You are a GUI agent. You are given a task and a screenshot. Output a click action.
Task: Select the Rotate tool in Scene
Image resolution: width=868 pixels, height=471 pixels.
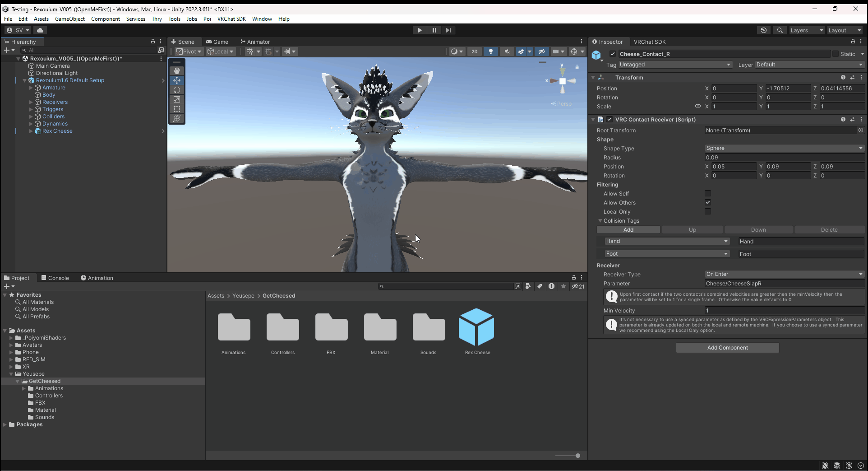[x=177, y=90]
